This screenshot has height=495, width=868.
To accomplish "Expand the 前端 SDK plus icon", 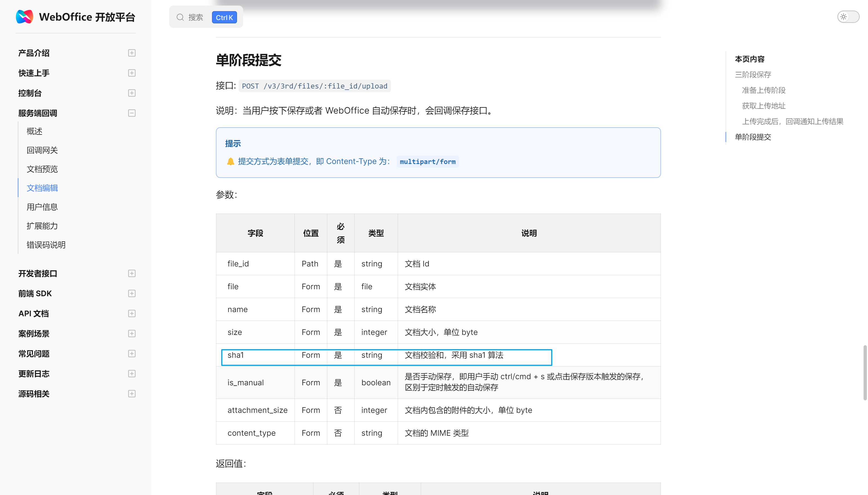I will 132,294.
